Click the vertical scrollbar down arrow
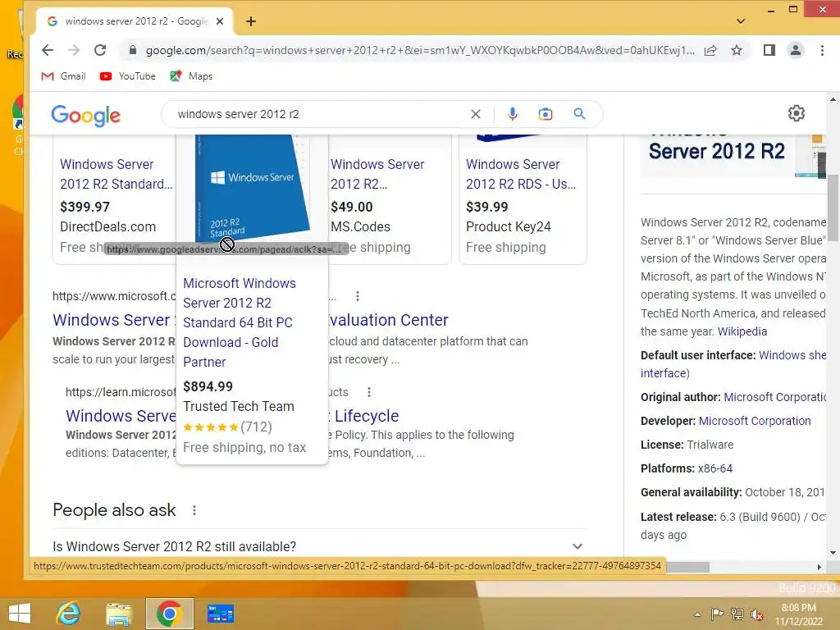Image resolution: width=840 pixels, height=630 pixels. pos(833,553)
